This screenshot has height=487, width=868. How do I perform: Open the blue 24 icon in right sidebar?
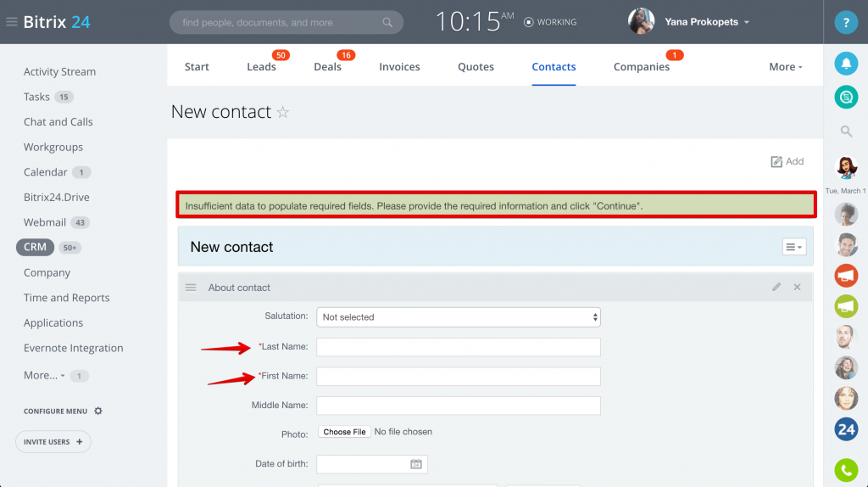pos(846,429)
